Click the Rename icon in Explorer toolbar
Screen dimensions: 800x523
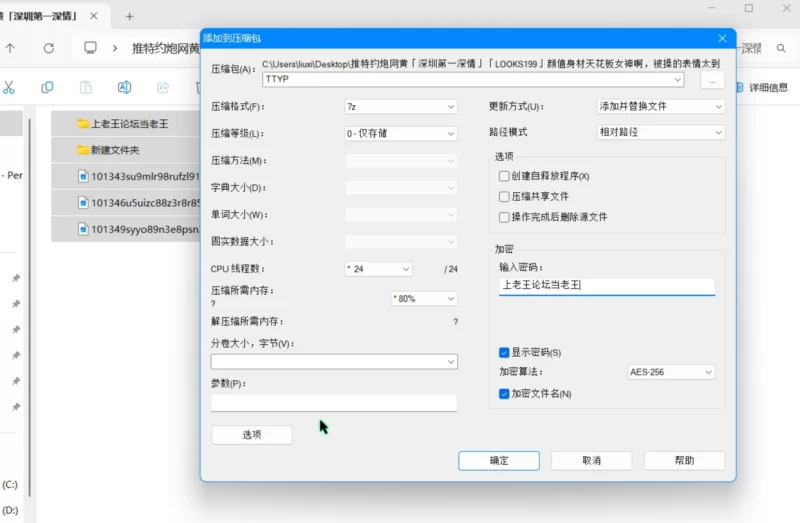124,88
